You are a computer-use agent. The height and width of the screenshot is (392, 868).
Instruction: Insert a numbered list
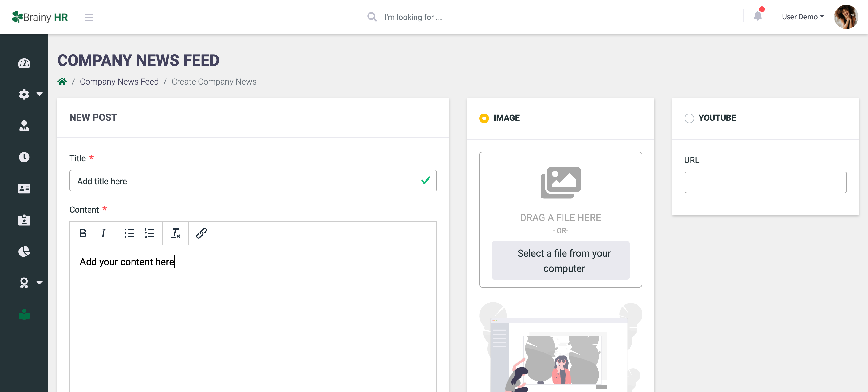point(149,233)
